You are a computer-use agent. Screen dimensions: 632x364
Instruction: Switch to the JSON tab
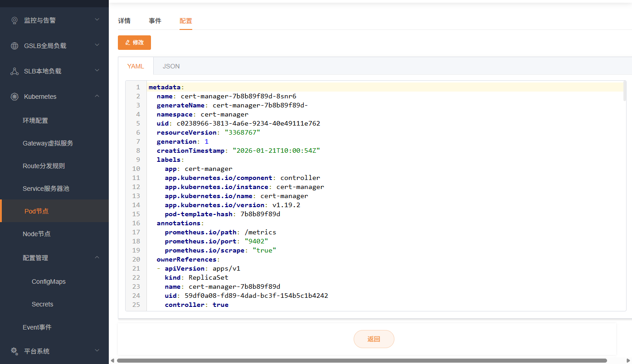[x=171, y=66]
